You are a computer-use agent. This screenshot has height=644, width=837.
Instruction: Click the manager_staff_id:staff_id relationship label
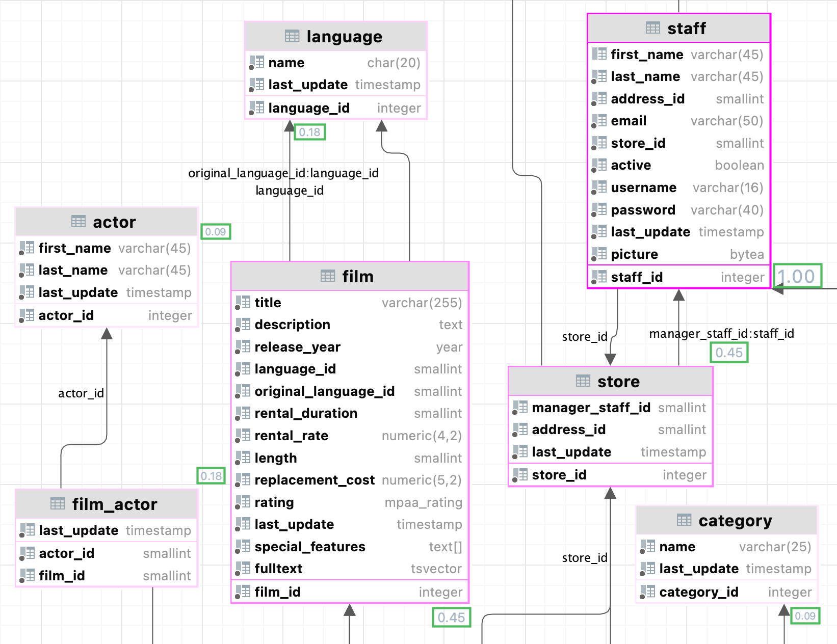pyautogui.click(x=721, y=334)
